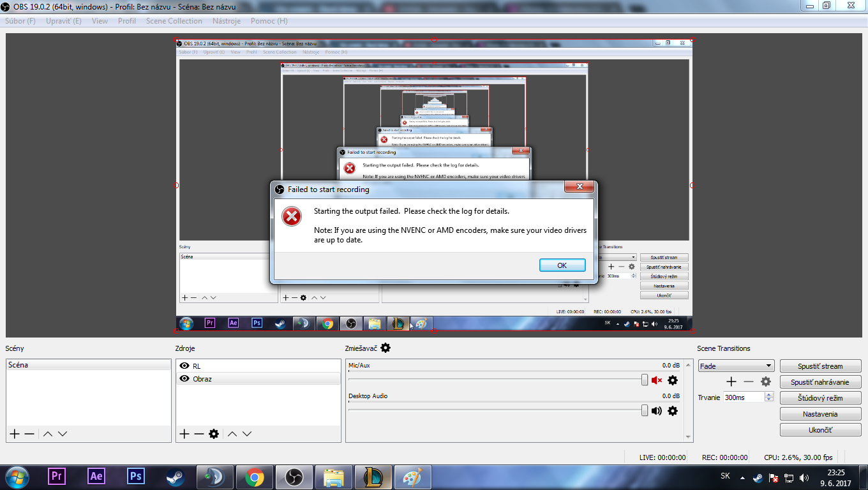Add a scene transition with plus icon

tap(731, 382)
